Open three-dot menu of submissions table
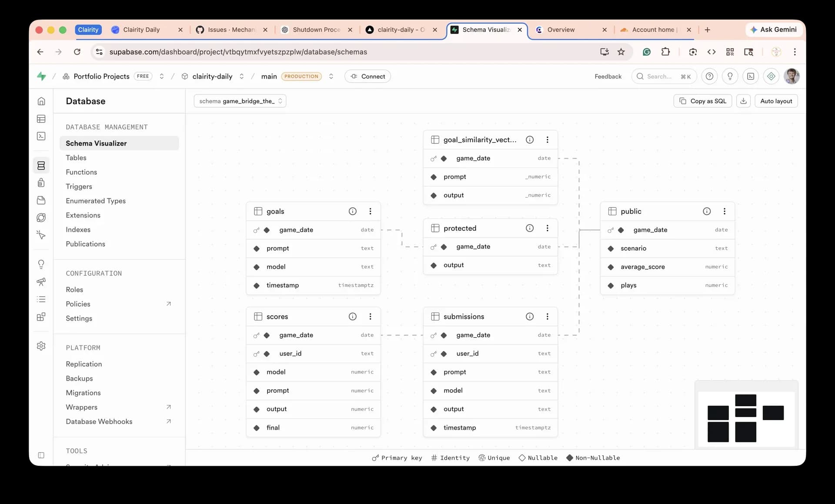This screenshot has width=835, height=504. pyautogui.click(x=548, y=316)
